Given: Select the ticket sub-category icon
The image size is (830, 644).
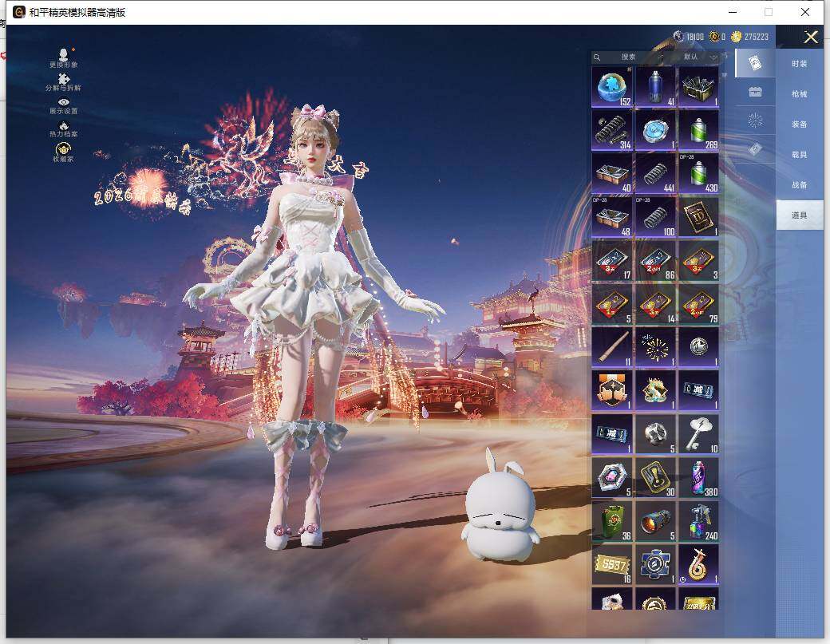Looking at the screenshot, I should coord(755,149).
